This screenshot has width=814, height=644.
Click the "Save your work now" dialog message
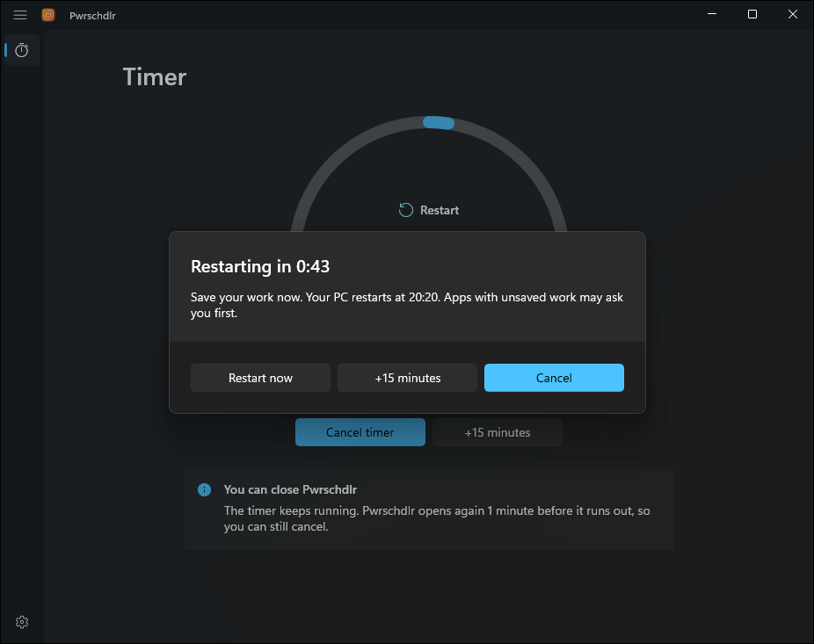point(406,305)
